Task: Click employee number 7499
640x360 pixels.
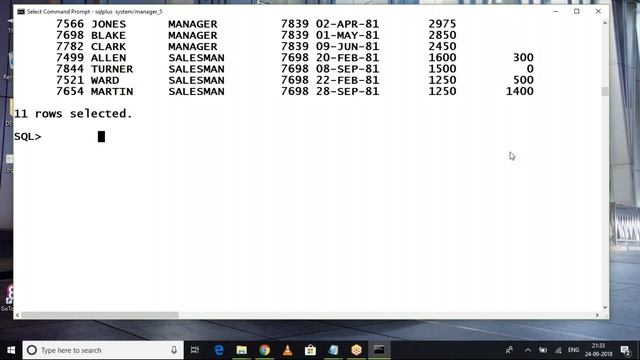Action: pyautogui.click(x=70, y=58)
